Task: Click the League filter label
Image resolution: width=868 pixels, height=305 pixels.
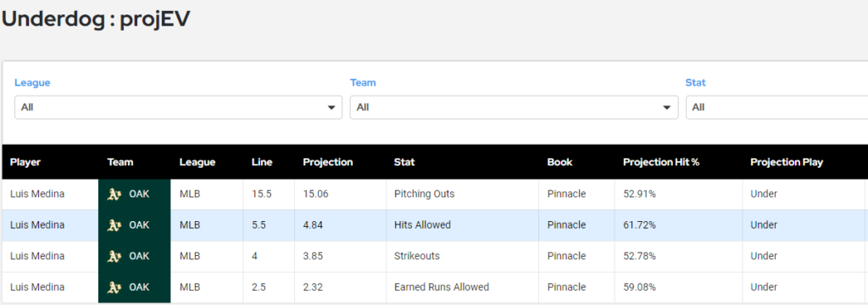Action: click(x=32, y=82)
